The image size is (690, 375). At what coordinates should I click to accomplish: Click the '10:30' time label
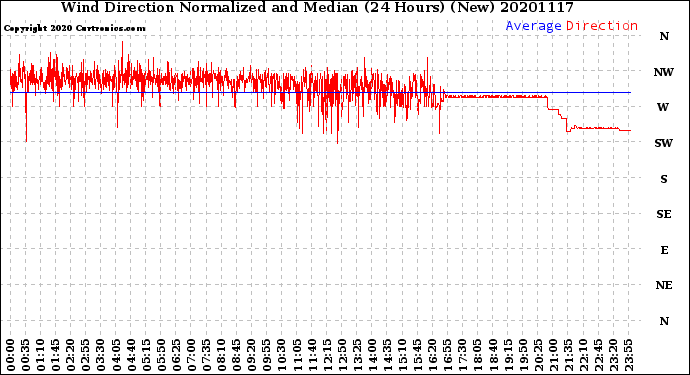click(x=282, y=355)
